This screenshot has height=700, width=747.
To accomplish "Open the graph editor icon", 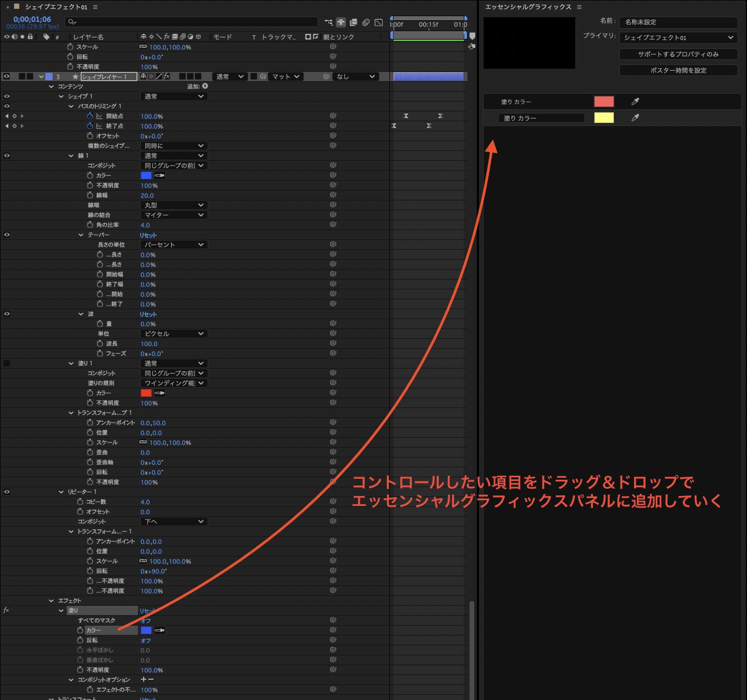I will tap(378, 22).
